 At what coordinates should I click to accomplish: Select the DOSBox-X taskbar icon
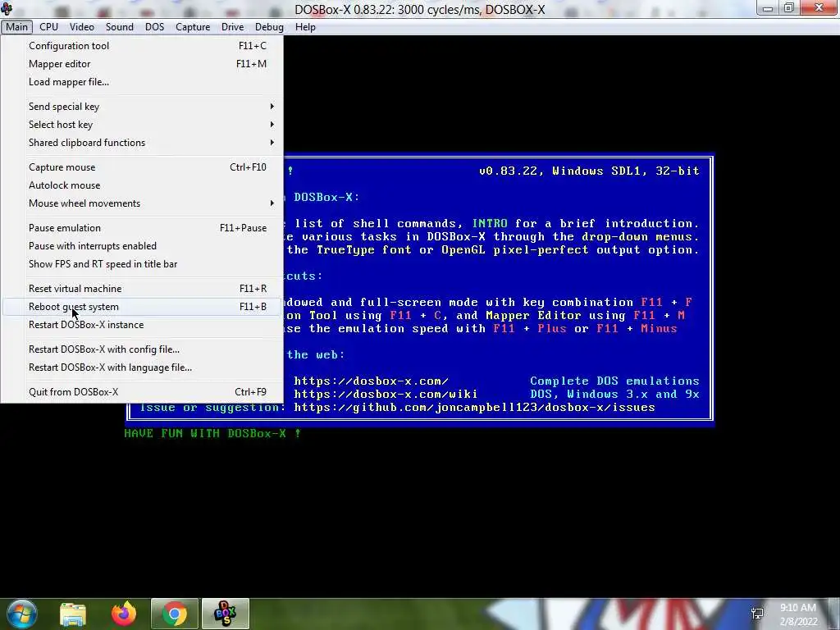[226, 614]
